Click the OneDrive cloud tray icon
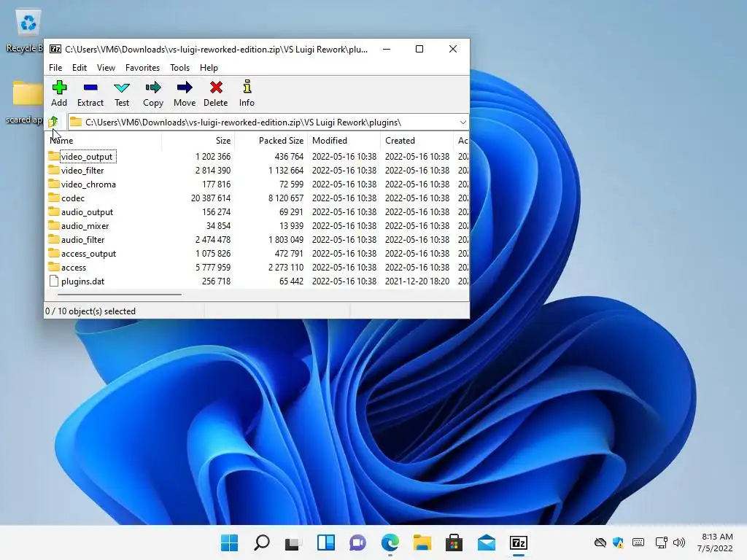Image resolution: width=747 pixels, height=560 pixels. 600,542
